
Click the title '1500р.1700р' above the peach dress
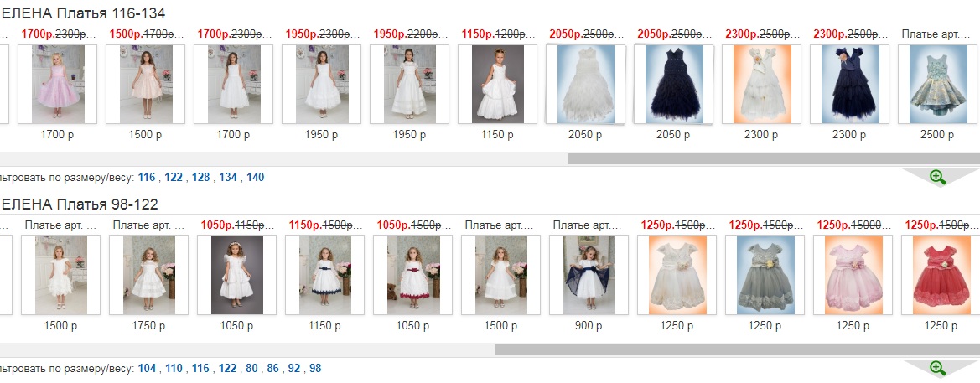tap(146, 34)
